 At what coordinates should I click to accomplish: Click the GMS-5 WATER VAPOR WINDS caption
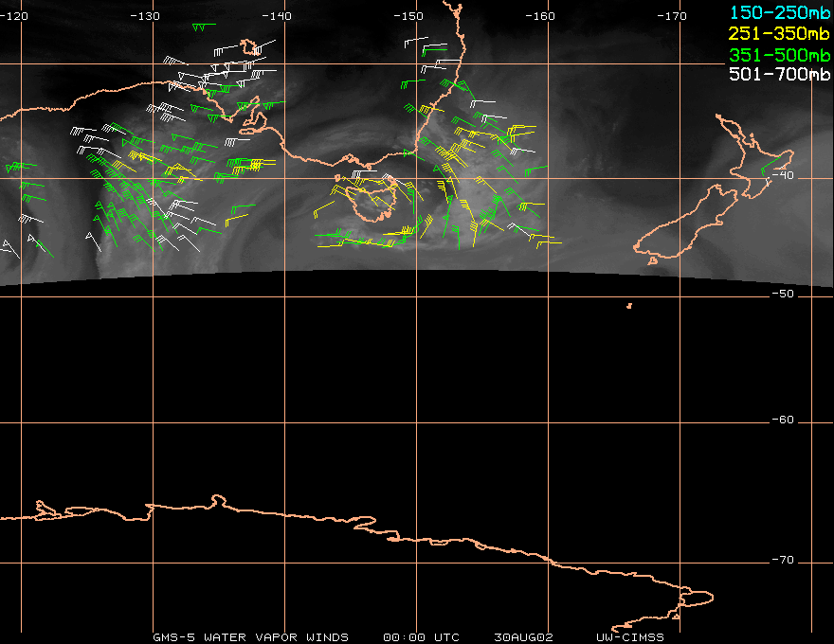(250, 637)
